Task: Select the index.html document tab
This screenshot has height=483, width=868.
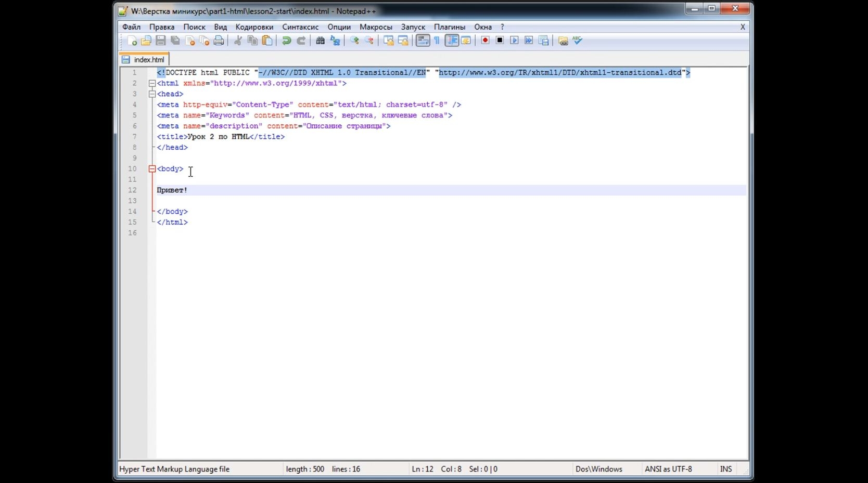Action: click(144, 59)
